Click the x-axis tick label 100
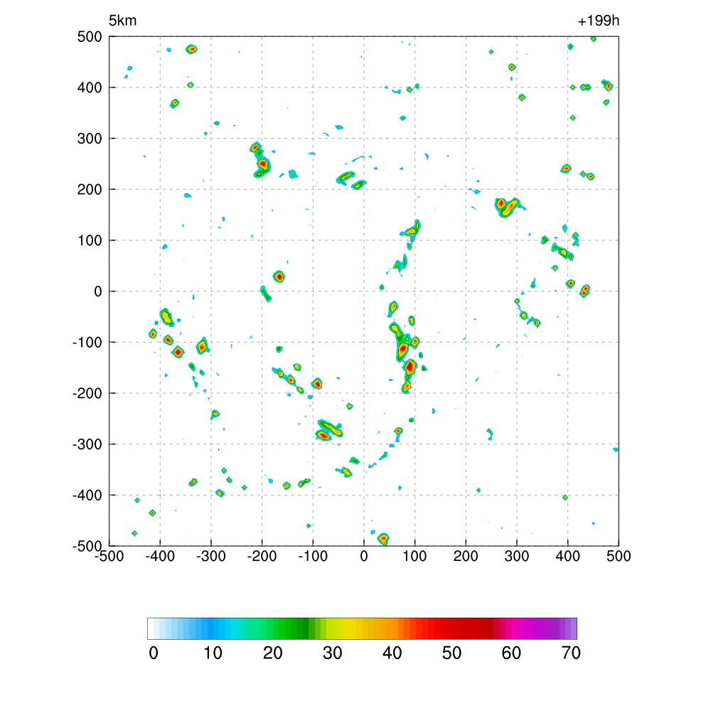 [x=414, y=556]
